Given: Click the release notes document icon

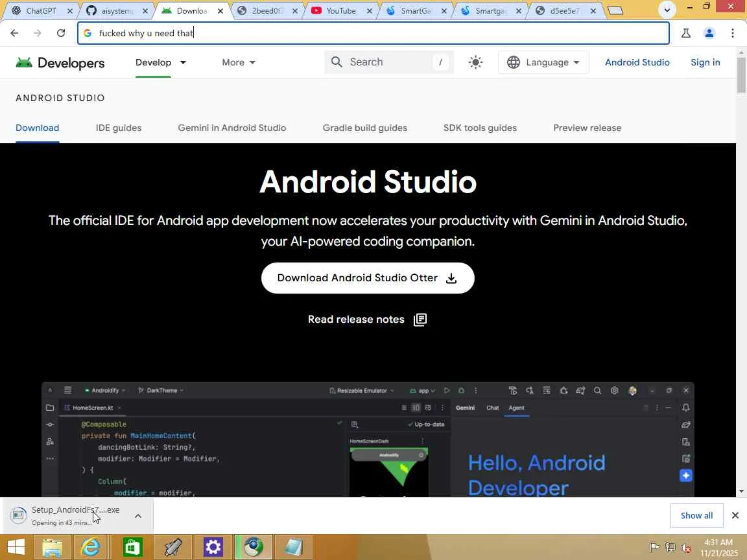Looking at the screenshot, I should (x=420, y=320).
